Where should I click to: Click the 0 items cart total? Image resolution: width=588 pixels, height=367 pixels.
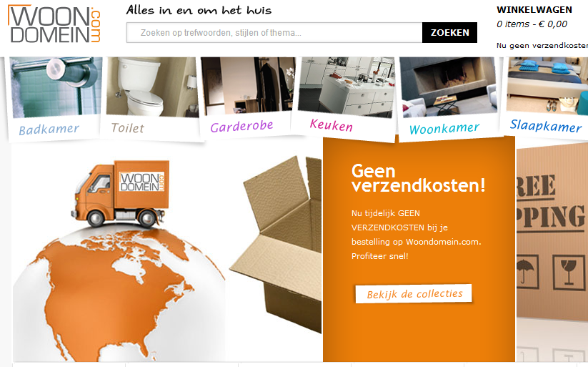532,24
